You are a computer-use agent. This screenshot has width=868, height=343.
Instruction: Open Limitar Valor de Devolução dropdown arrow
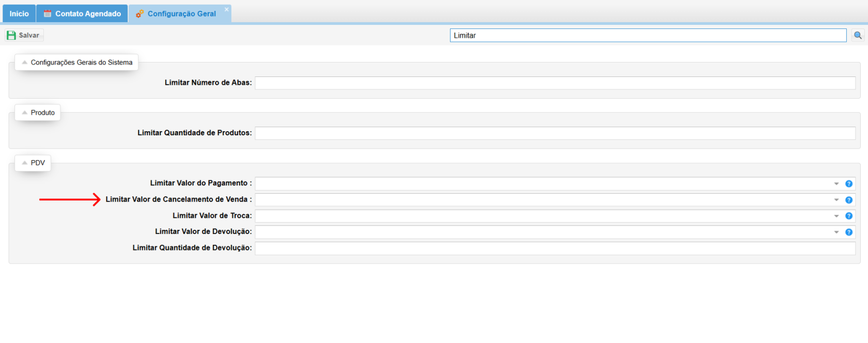coord(836,232)
